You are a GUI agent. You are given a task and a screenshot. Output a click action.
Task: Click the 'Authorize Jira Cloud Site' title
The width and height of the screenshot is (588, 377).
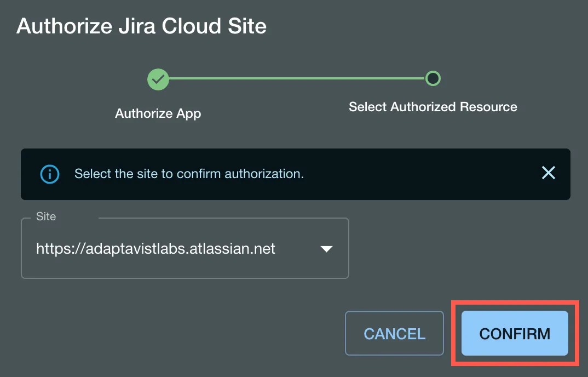pyautogui.click(x=141, y=26)
